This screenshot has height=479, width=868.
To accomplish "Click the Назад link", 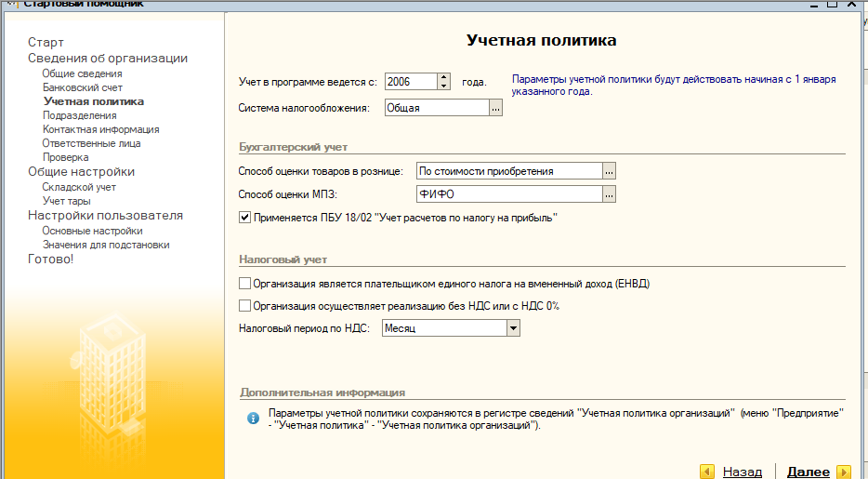I will coord(743,472).
